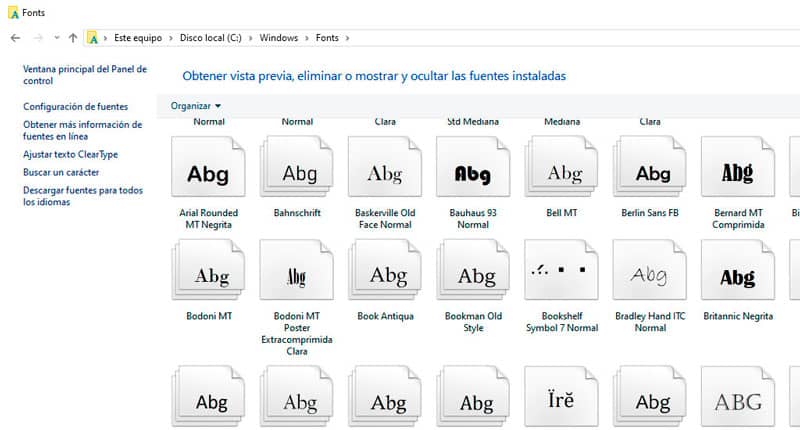Go up one folder level
This screenshot has width=800, height=430.
pos(73,38)
